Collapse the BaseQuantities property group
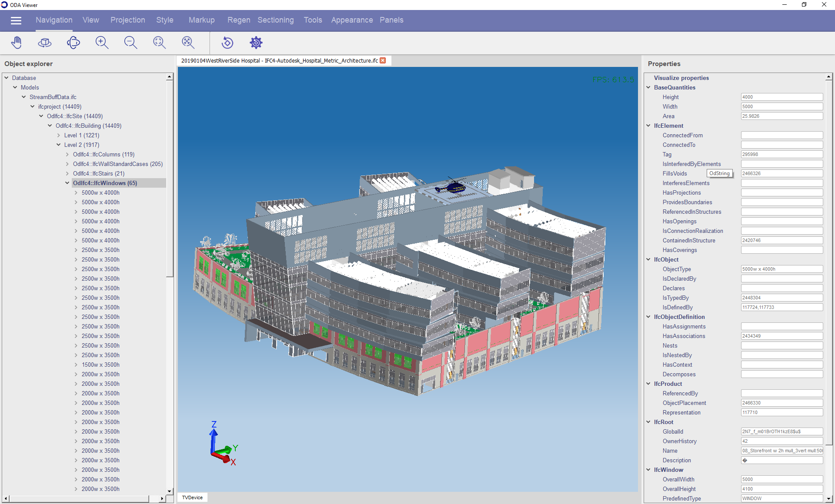Screen dimensions: 835x504 (648, 87)
